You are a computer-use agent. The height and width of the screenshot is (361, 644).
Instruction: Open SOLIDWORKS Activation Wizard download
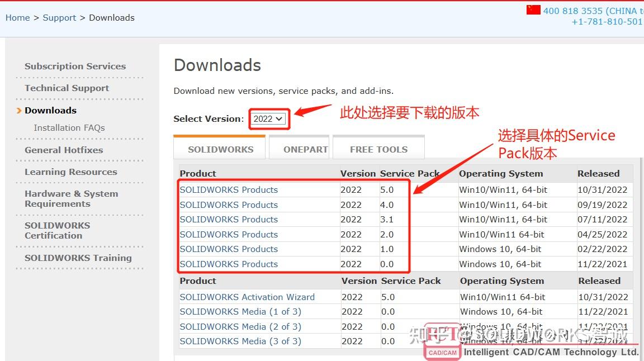click(247, 297)
